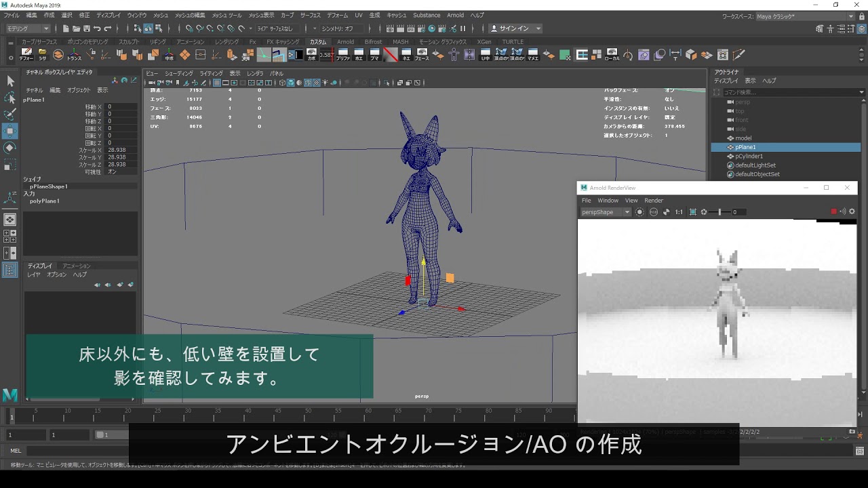Toggle the viewport grid display icon
The width and height of the screenshot is (868, 488).
[x=216, y=83]
